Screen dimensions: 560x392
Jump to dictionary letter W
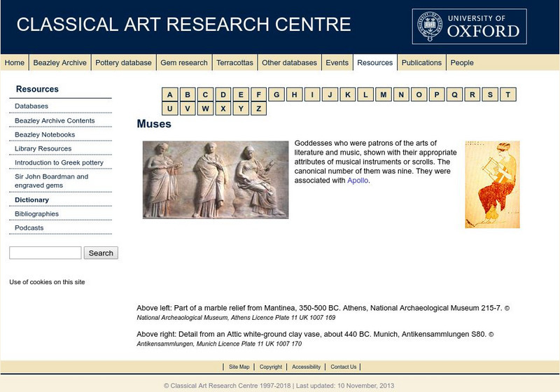(205, 108)
